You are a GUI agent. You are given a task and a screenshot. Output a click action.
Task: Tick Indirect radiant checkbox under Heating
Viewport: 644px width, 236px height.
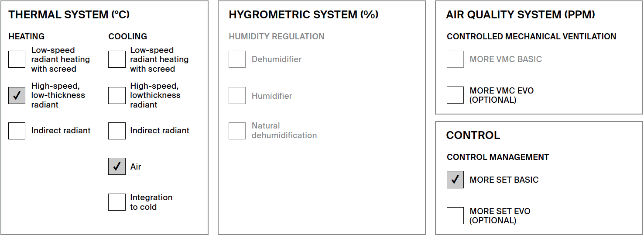coord(17,131)
